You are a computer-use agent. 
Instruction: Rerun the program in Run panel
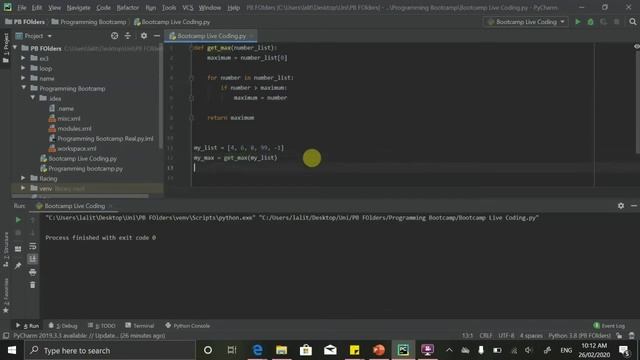coord(18,220)
